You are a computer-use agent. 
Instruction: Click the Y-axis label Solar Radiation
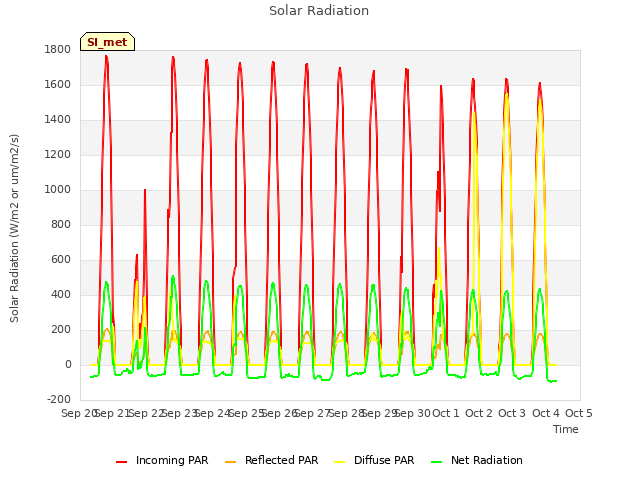[14, 228]
